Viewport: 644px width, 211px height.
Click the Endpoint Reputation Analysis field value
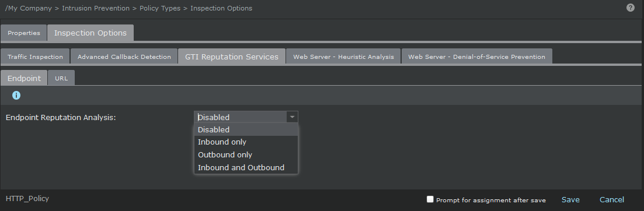(241, 117)
